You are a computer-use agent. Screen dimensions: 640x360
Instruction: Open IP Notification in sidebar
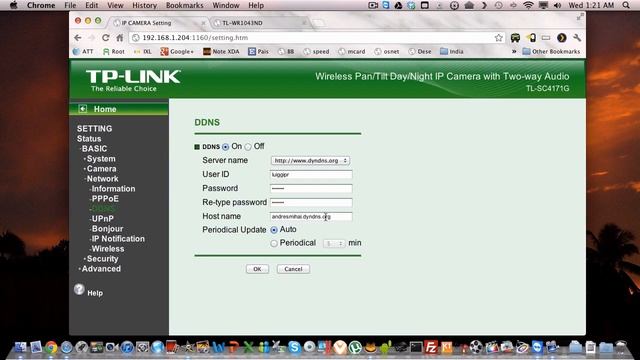(118, 239)
